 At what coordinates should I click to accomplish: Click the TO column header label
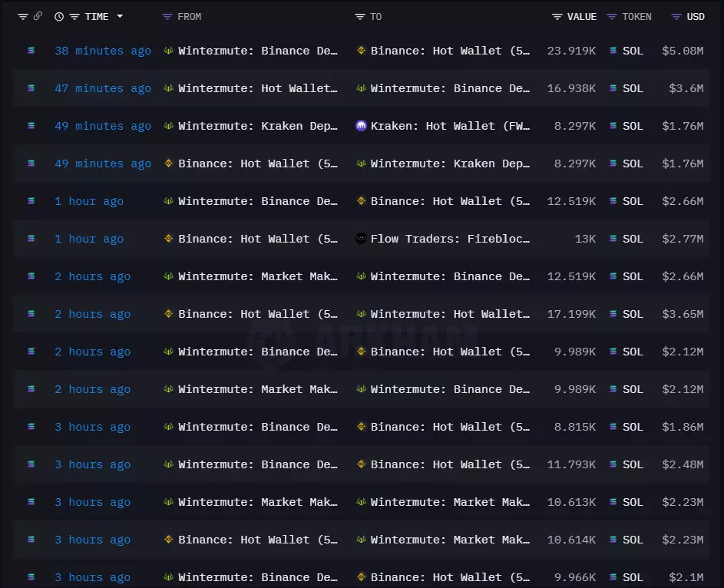[376, 17]
